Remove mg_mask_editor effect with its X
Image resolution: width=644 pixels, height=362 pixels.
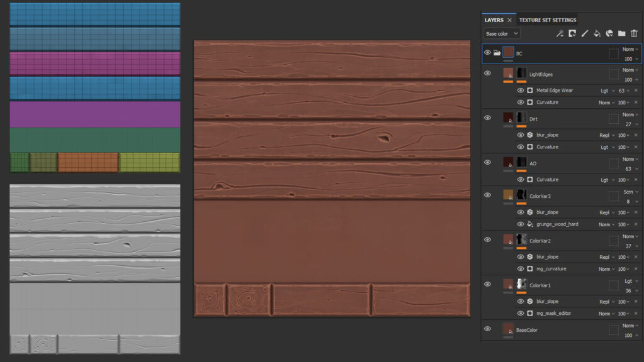636,314
